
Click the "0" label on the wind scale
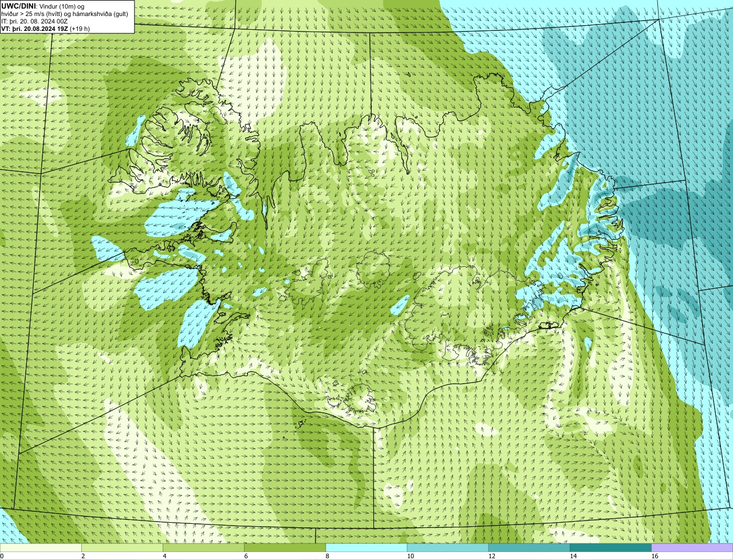2,556
